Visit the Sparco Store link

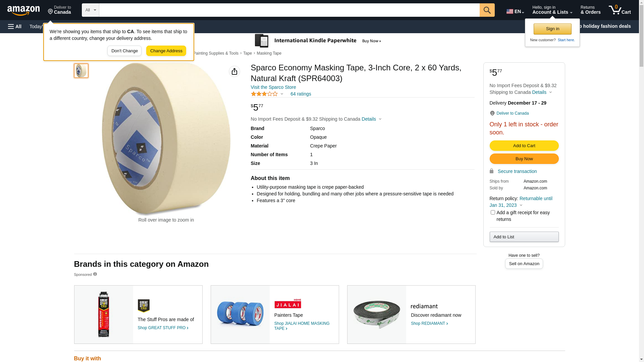tap(273, 87)
